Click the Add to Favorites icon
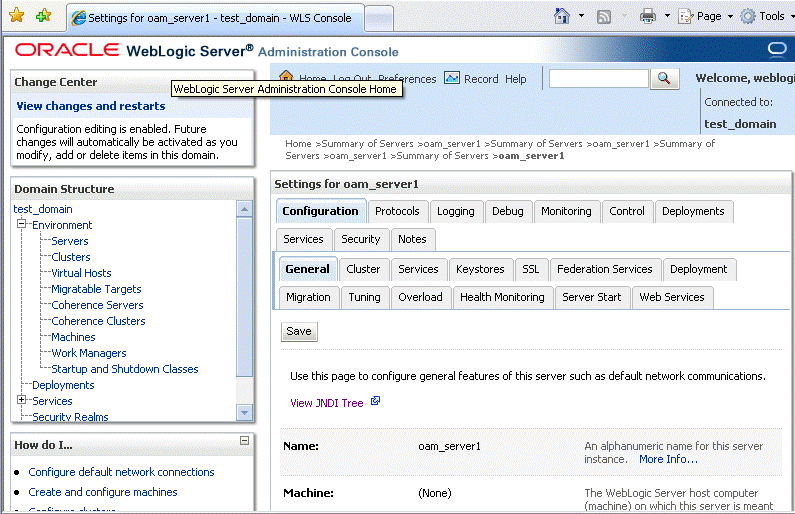 44,16
